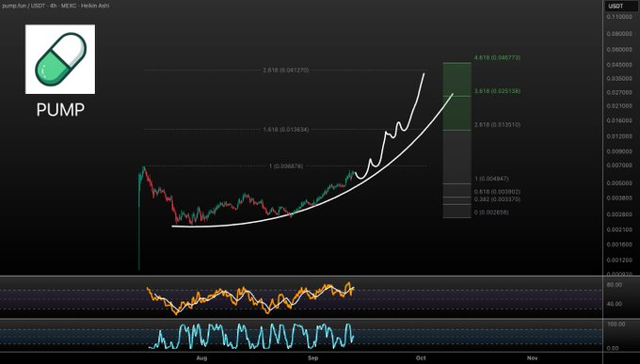The image size is (640, 364).
Task: Click the 0.002100 price axis label
Action: click(x=619, y=229)
